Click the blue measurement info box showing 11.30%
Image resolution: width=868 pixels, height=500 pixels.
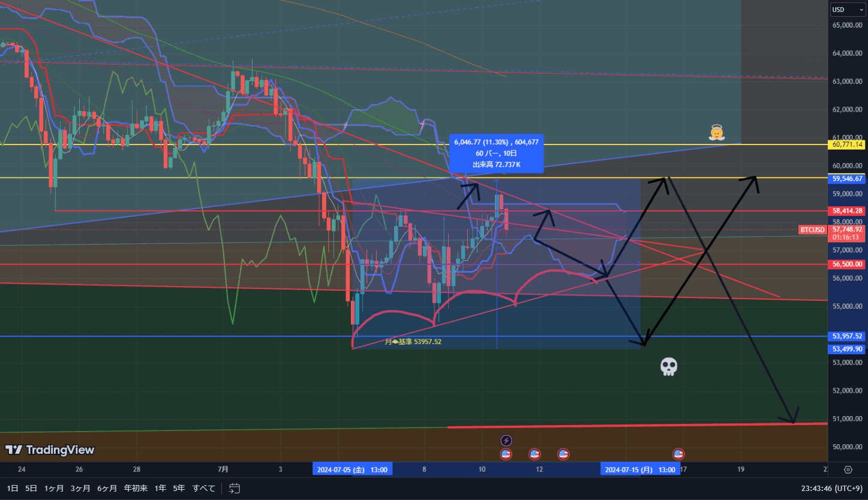496,153
